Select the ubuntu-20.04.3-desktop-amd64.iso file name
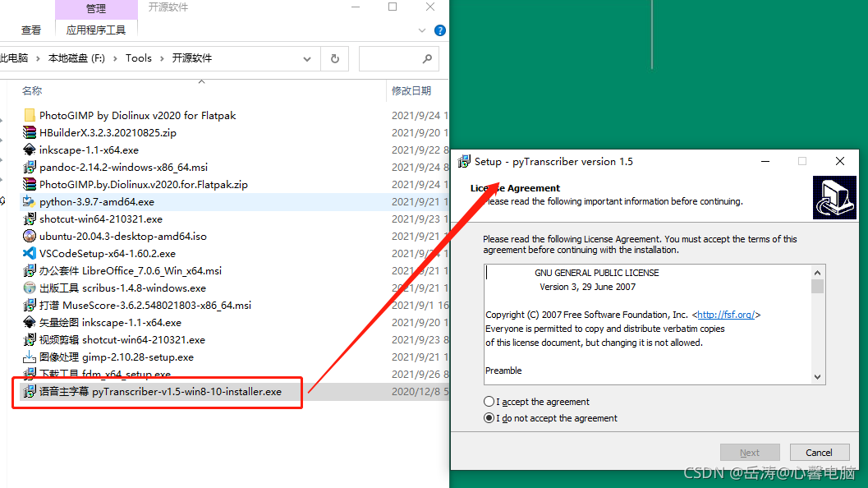868x488 pixels. [x=123, y=236]
